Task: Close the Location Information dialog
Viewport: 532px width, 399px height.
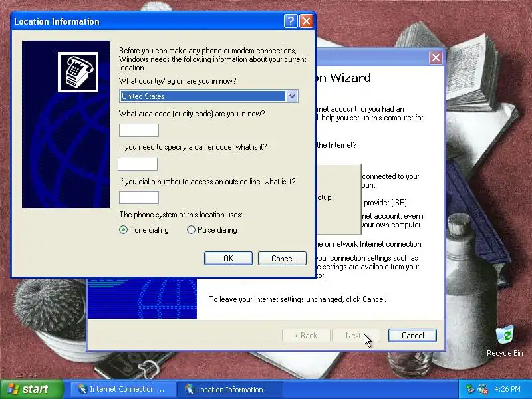Action: (306, 21)
